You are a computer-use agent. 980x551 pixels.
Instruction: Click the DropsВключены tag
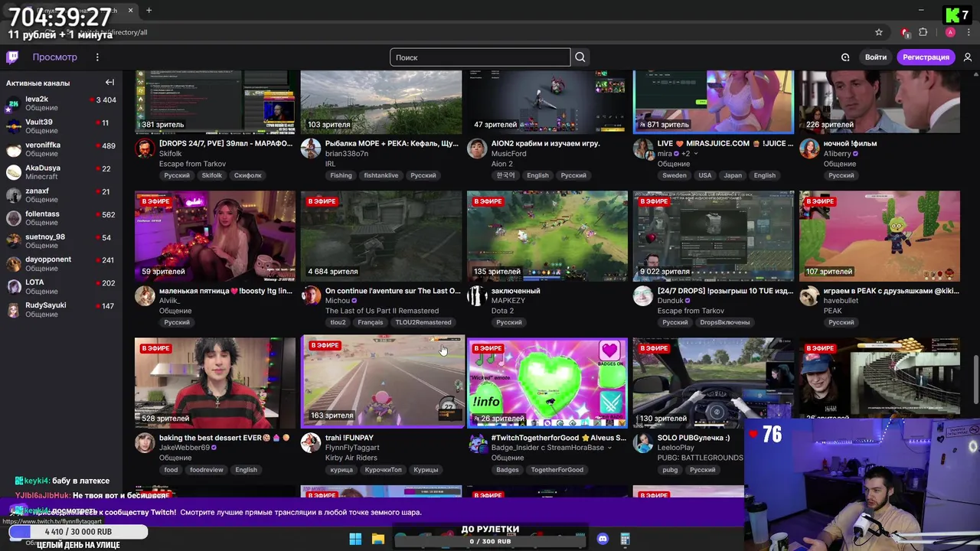point(725,322)
